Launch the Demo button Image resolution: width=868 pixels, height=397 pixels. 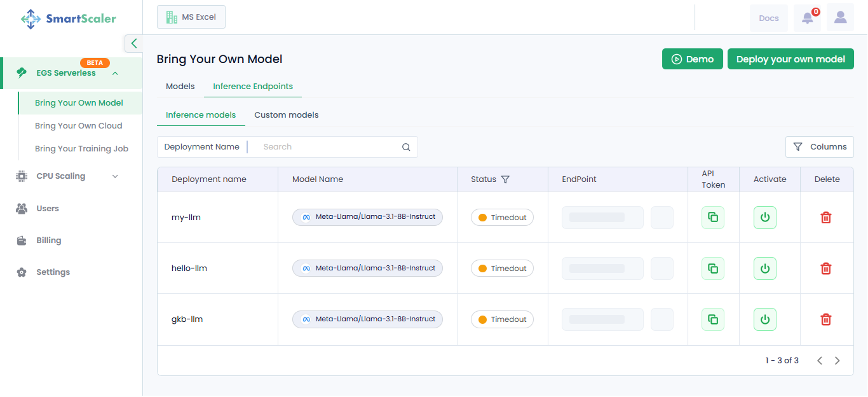(x=692, y=59)
